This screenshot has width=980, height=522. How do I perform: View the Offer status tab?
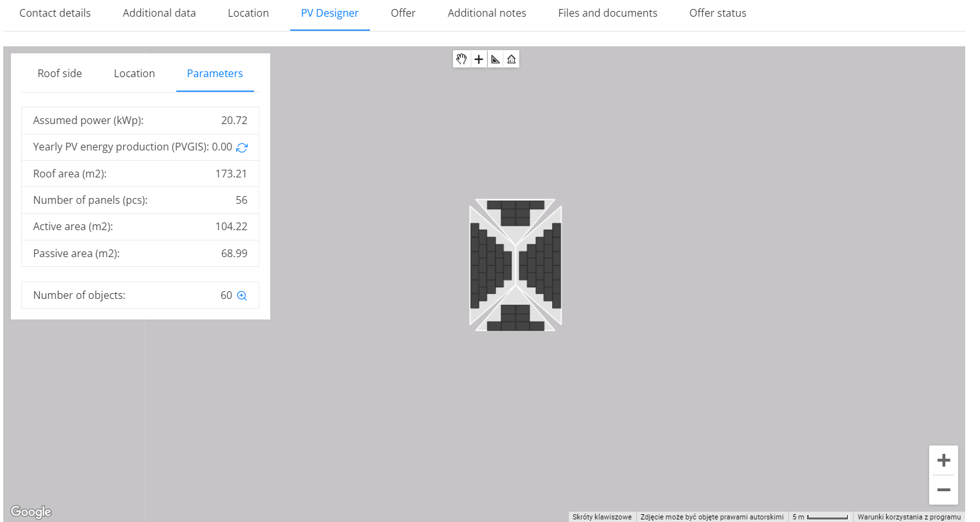point(717,13)
